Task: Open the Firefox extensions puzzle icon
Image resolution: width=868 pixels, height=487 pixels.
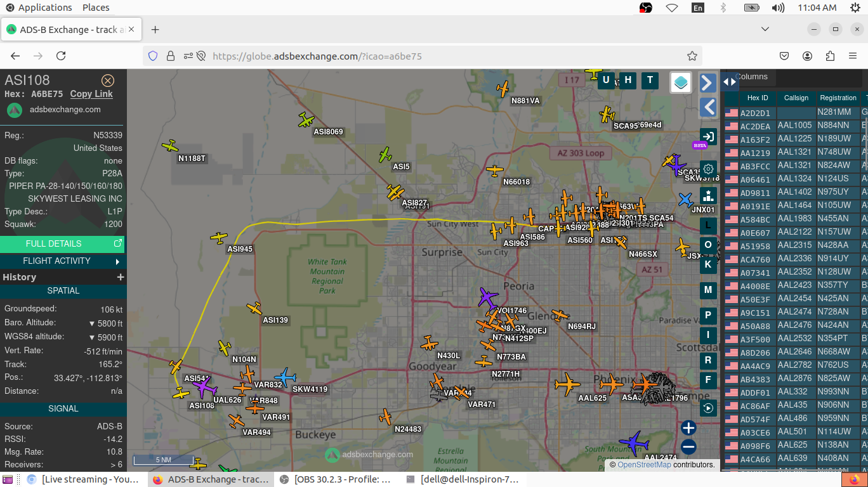Action: click(831, 56)
